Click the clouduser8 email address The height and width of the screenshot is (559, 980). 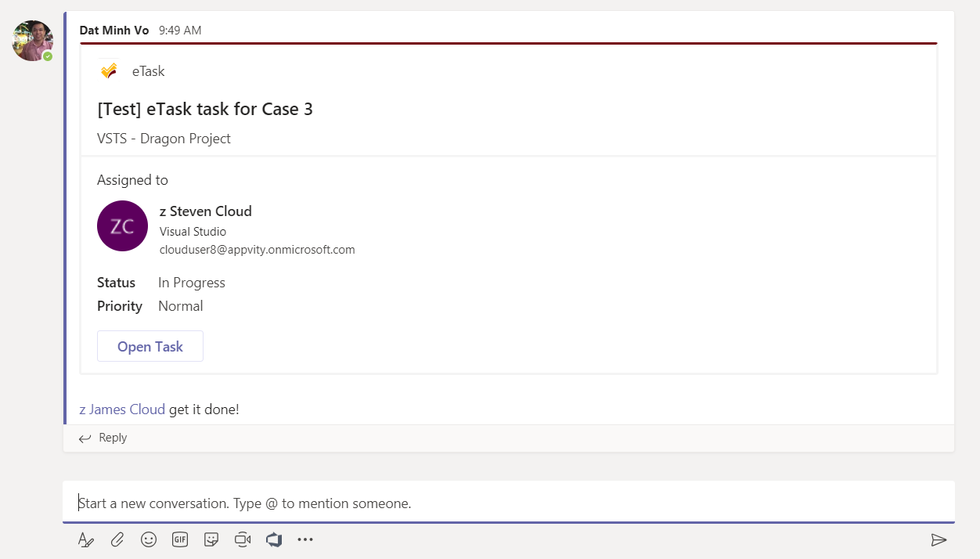257,250
